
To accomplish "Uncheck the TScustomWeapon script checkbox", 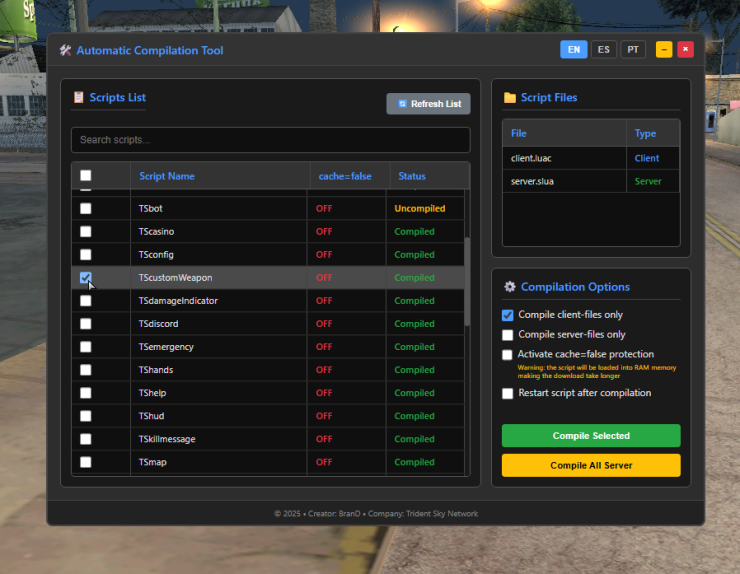I will click(86, 278).
